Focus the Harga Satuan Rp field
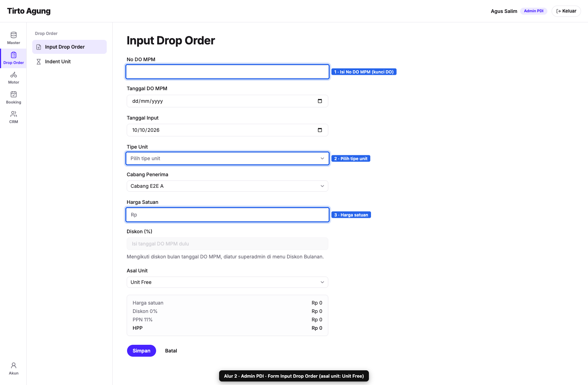 coord(227,215)
